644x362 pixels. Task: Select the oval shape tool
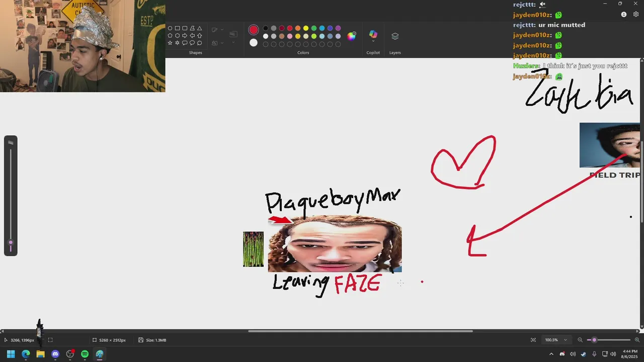(x=170, y=29)
